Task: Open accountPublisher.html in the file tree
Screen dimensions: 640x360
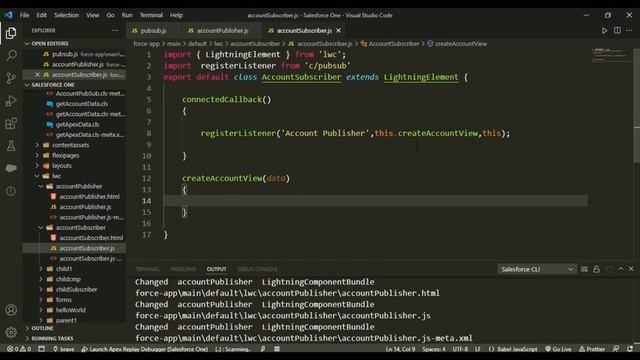Action: click(89, 197)
